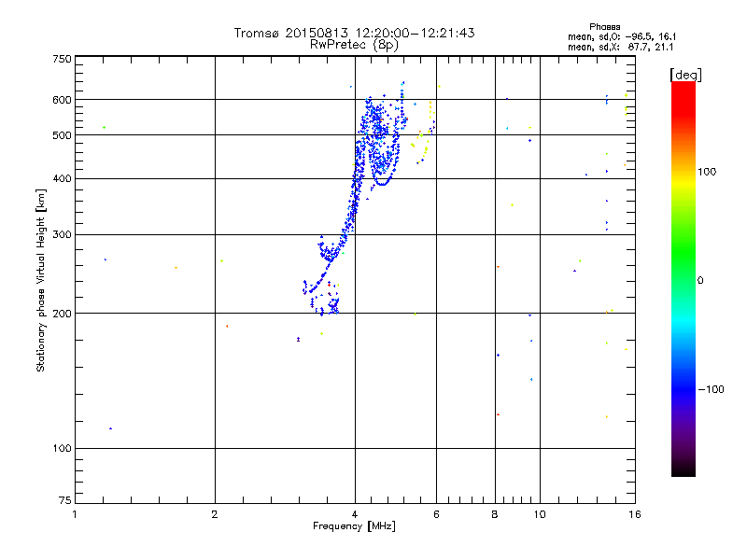Click the colorbar tick label '0'

[700, 281]
